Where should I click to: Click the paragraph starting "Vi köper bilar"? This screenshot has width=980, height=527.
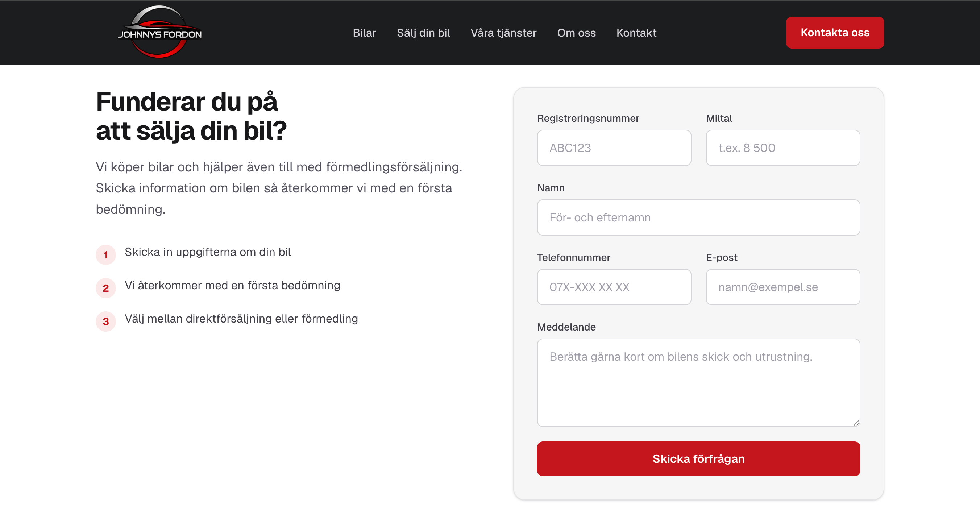279,188
